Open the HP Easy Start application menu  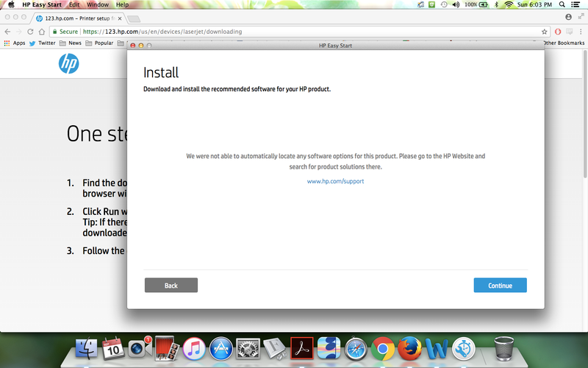(x=42, y=4)
